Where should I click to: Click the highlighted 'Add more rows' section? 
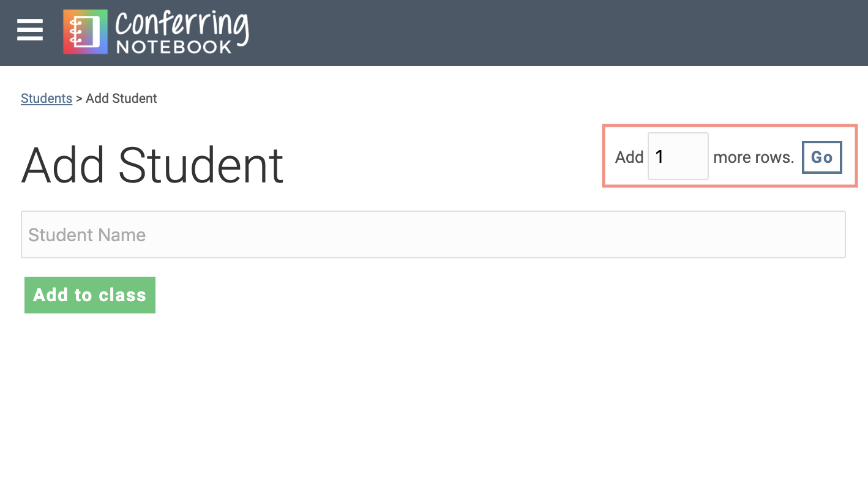click(729, 156)
